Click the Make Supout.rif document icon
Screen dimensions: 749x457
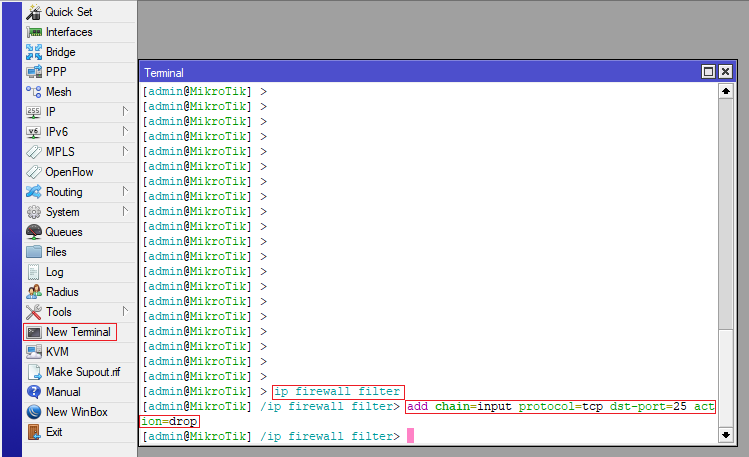(34, 372)
